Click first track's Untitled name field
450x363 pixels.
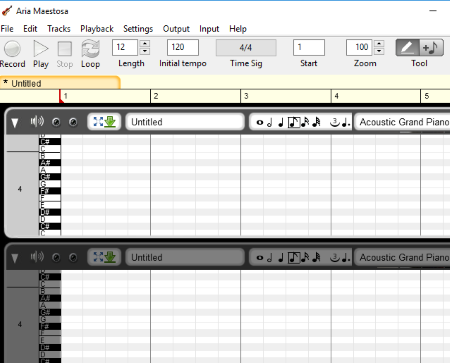point(185,122)
